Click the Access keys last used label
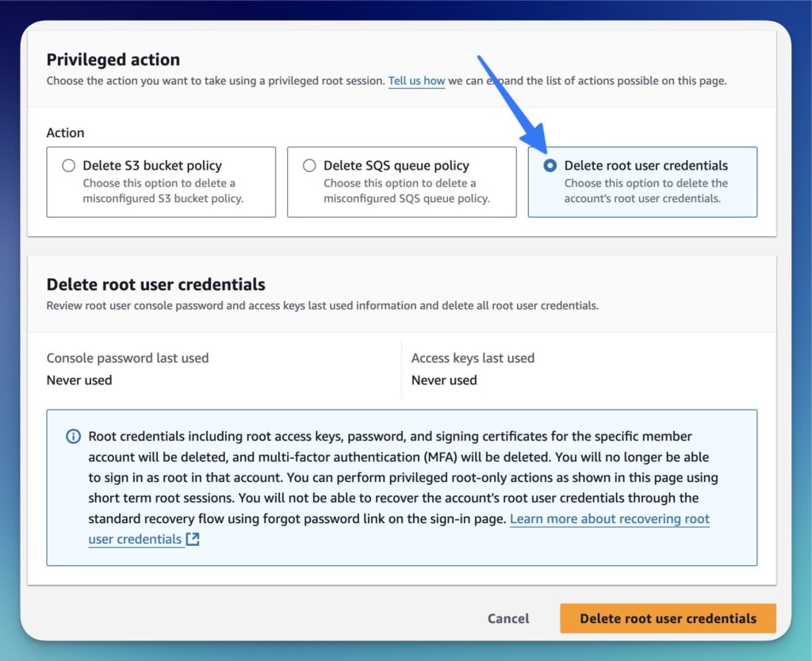Image resolution: width=812 pixels, height=661 pixels. pos(473,357)
